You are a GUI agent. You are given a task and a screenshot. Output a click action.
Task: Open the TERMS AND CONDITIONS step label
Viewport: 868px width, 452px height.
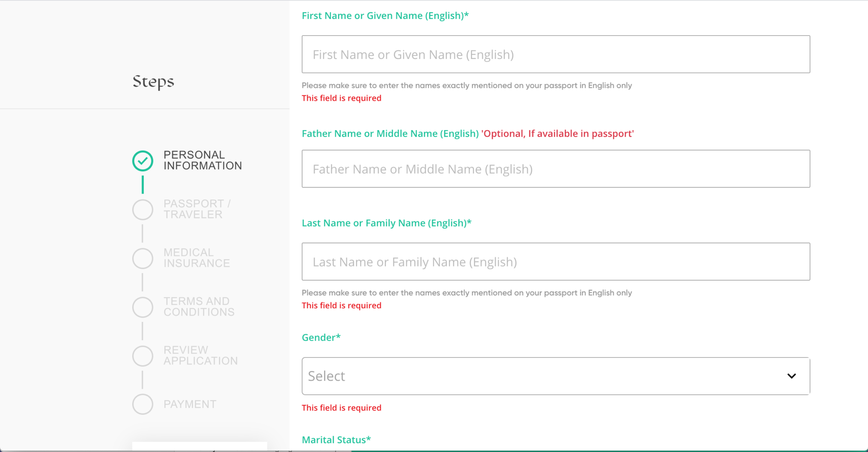[x=199, y=307]
